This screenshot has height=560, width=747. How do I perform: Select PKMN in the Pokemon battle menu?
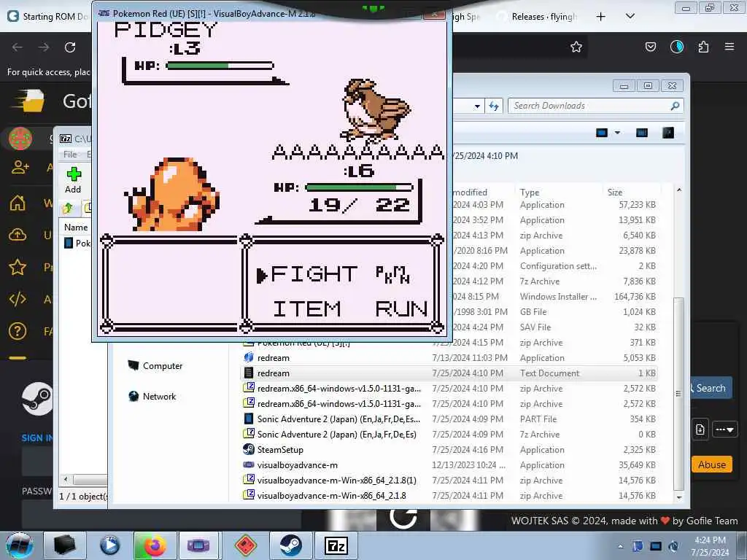pyautogui.click(x=392, y=274)
